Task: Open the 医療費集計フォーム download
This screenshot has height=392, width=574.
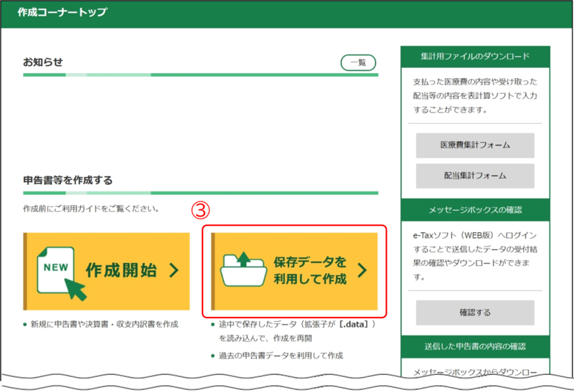Action: click(475, 145)
